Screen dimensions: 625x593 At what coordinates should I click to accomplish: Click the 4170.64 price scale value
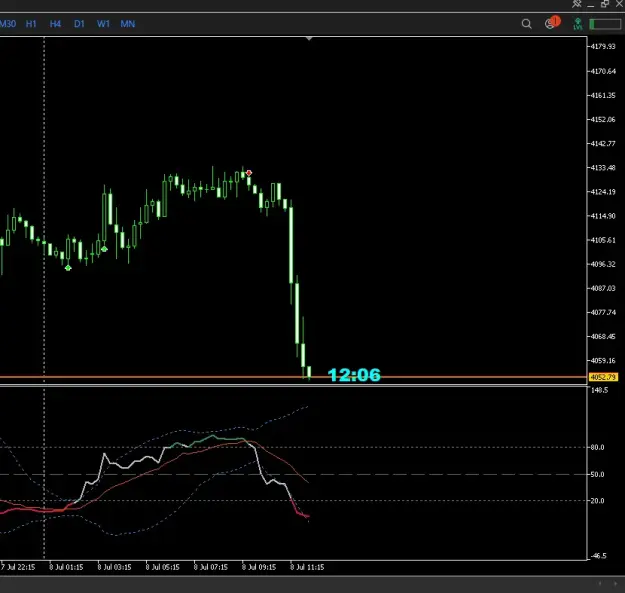pos(603,71)
